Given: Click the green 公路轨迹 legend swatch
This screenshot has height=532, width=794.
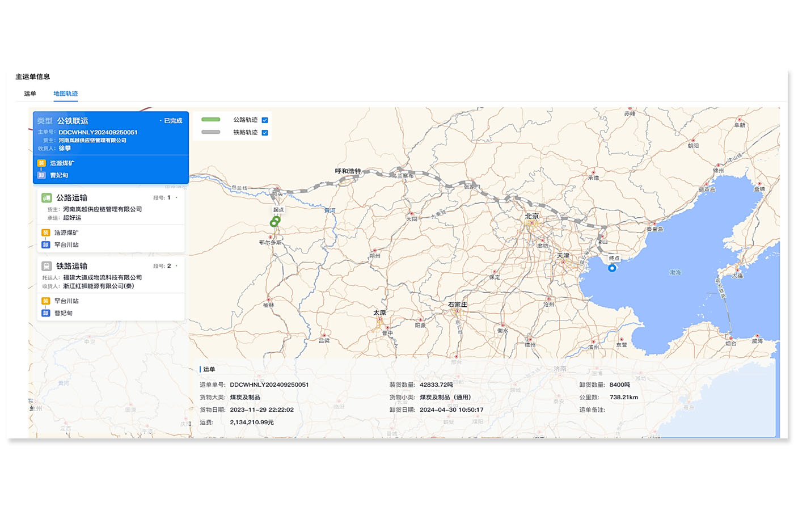Looking at the screenshot, I should coord(211,120).
